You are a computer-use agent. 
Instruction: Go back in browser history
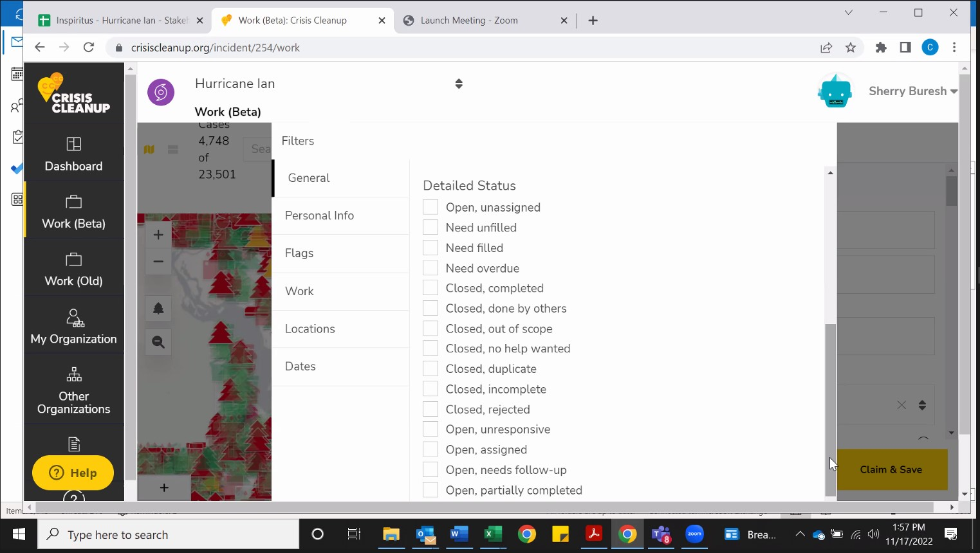click(40, 48)
